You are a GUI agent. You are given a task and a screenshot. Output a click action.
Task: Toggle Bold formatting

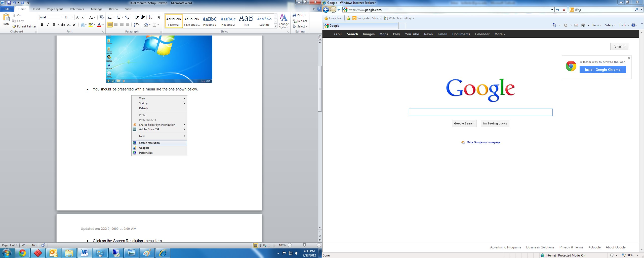click(x=42, y=25)
